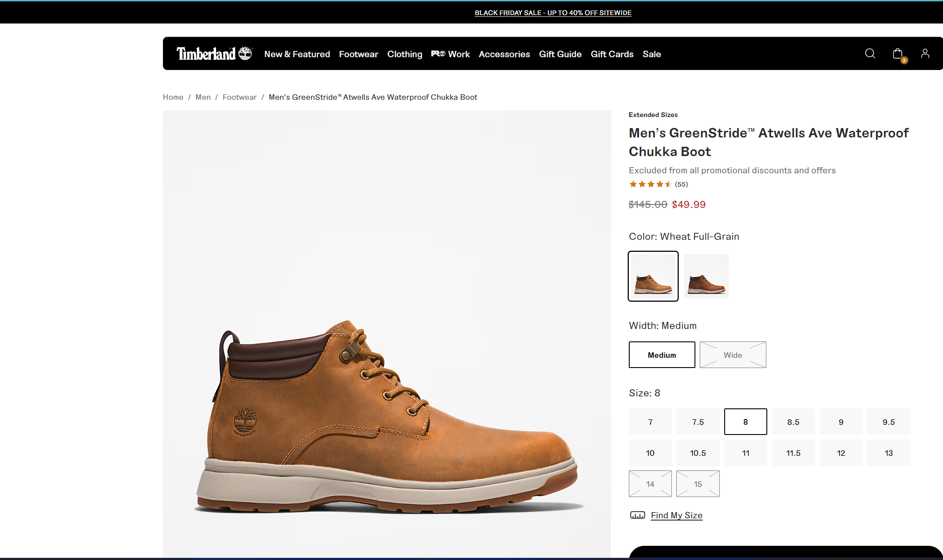Choose size 7.5
This screenshot has height=560, width=943.
(x=698, y=422)
